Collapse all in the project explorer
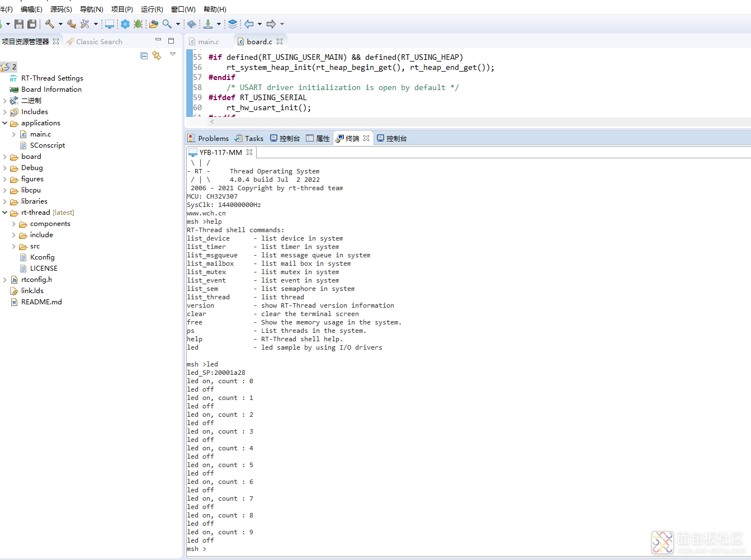 (144, 55)
